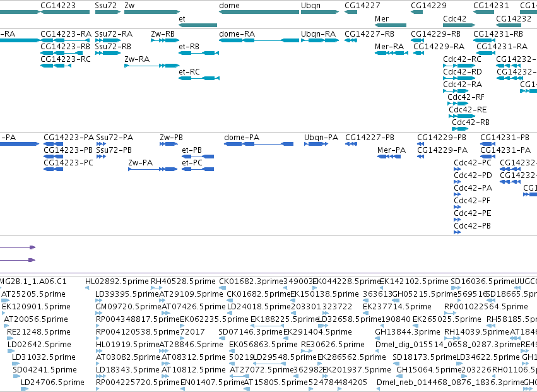Select the Zw gene arrow
The width and height of the screenshot is (537, 392).
(x=152, y=12)
